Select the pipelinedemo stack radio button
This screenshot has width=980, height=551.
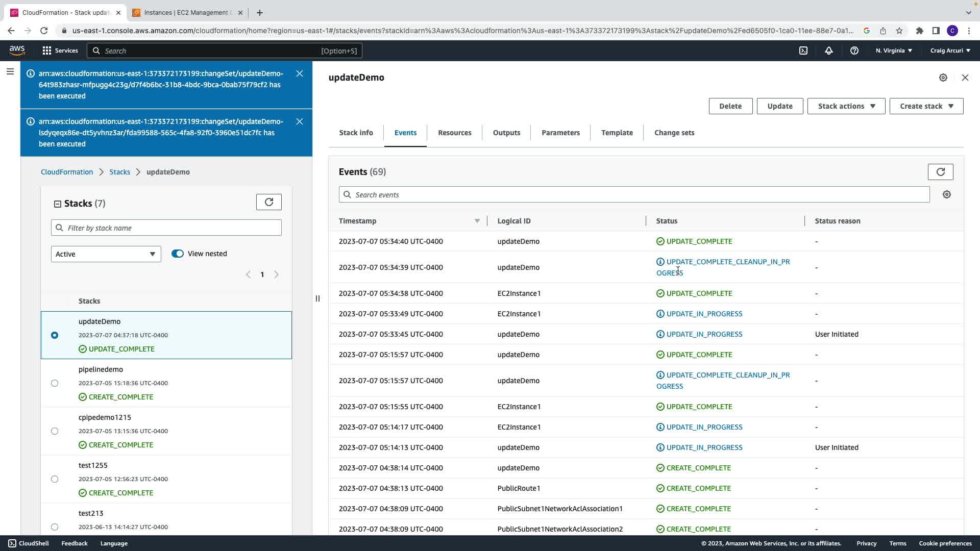coord(55,383)
